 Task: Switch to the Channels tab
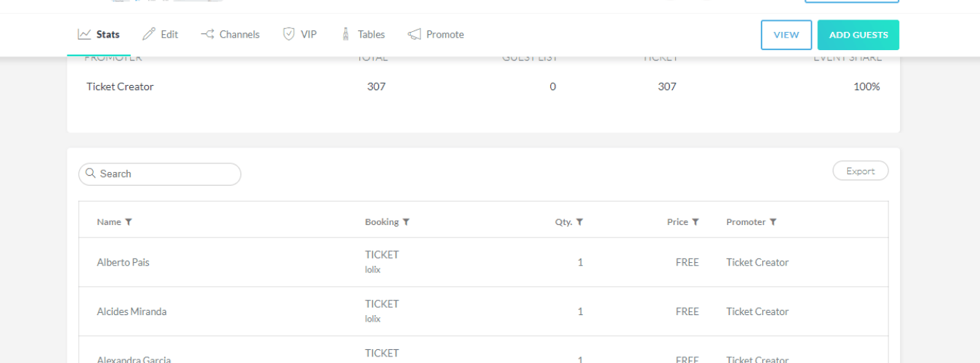[x=239, y=34]
